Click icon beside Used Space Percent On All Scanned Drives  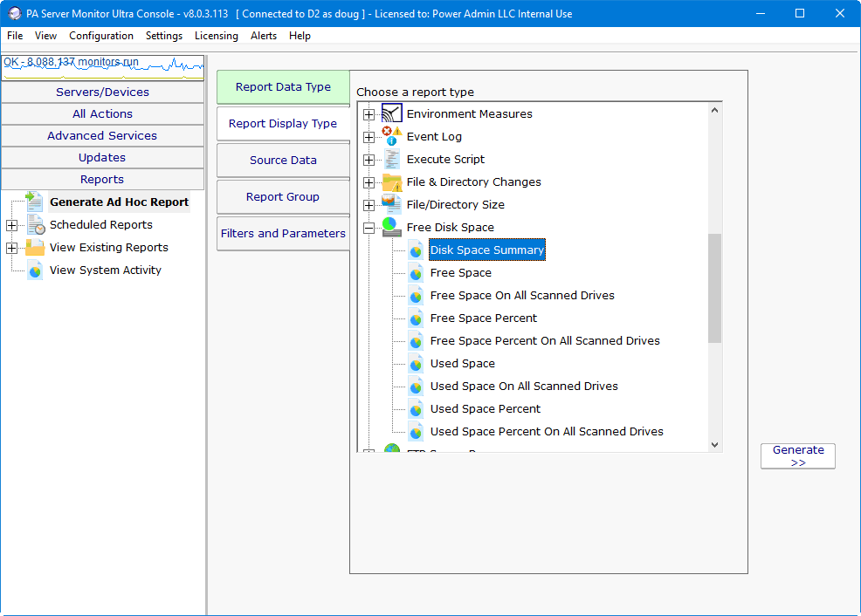pyautogui.click(x=416, y=432)
